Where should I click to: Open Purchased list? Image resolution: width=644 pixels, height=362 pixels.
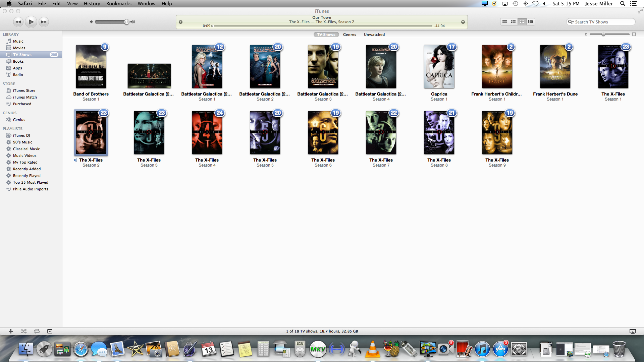pos(31,104)
